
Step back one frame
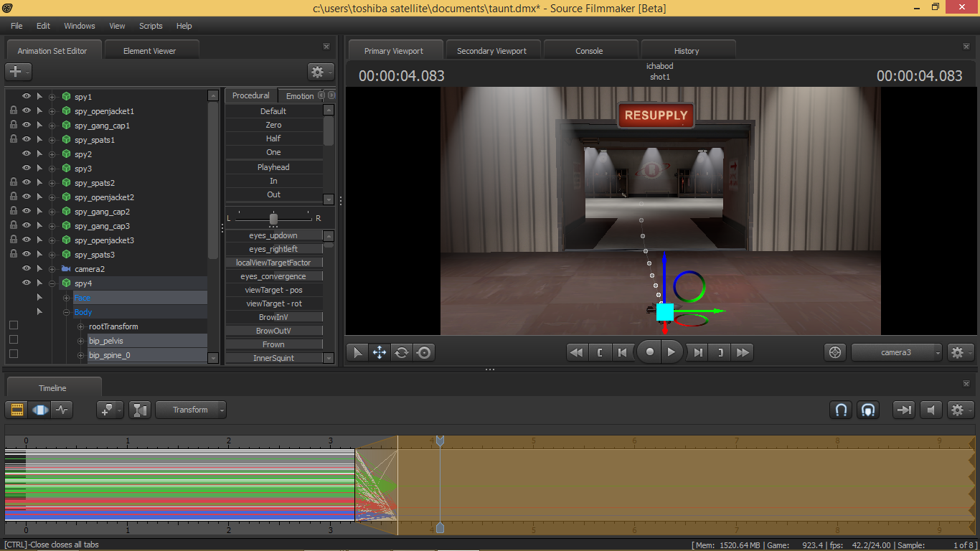[x=623, y=352]
